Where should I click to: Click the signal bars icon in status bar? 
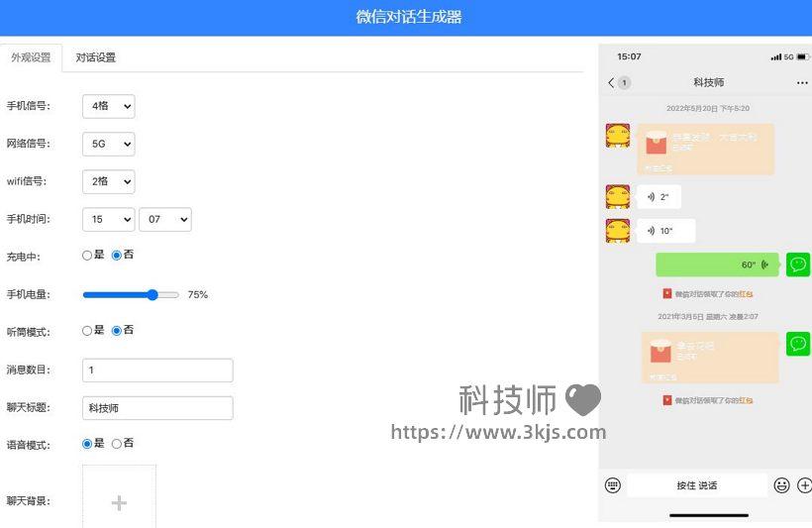click(775, 57)
